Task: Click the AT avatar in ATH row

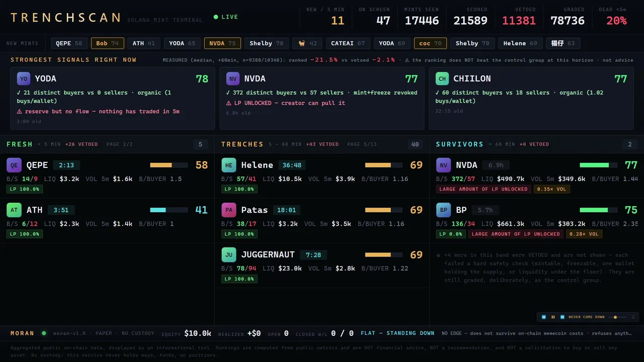Action: click(14, 210)
